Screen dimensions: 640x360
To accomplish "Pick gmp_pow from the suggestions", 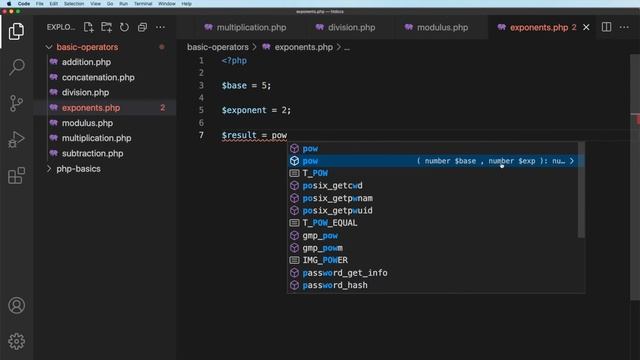I will click(433, 236).
